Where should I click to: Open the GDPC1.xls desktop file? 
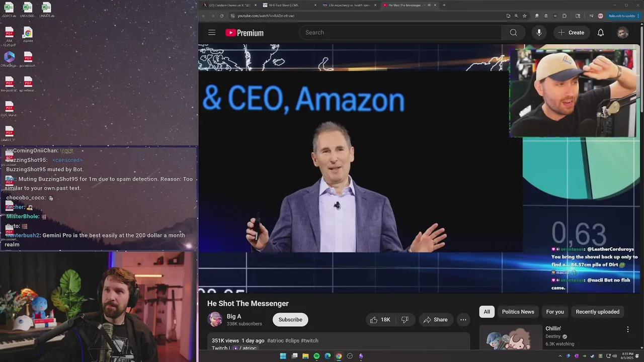pos(9,10)
